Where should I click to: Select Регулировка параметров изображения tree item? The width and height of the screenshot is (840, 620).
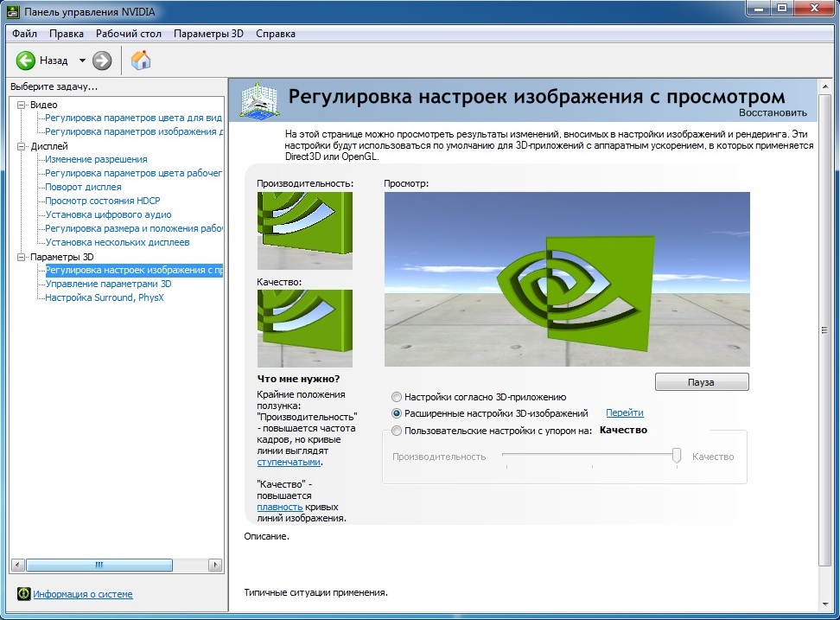(134, 131)
